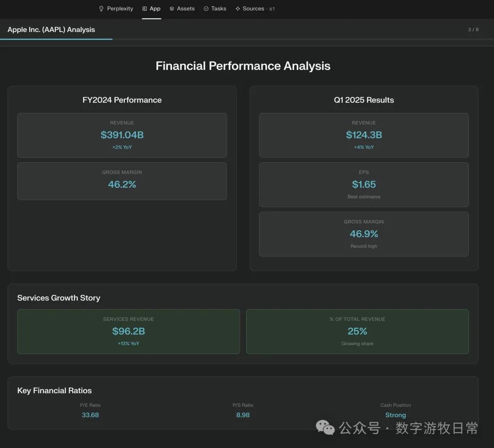Click the Cash Position Strong value
The image size is (494, 448).
395,415
